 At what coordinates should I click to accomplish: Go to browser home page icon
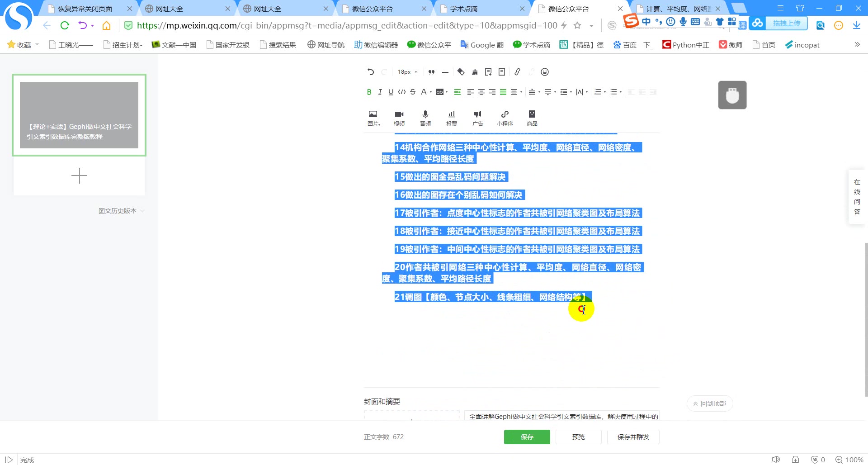(107, 25)
